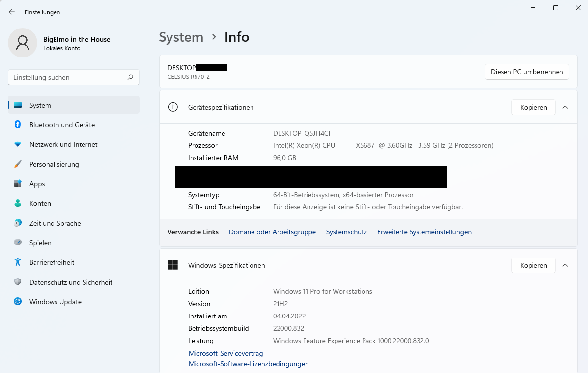This screenshot has width=588, height=373.
Task: Click the magnifier icon in the search box
Action: click(x=130, y=77)
